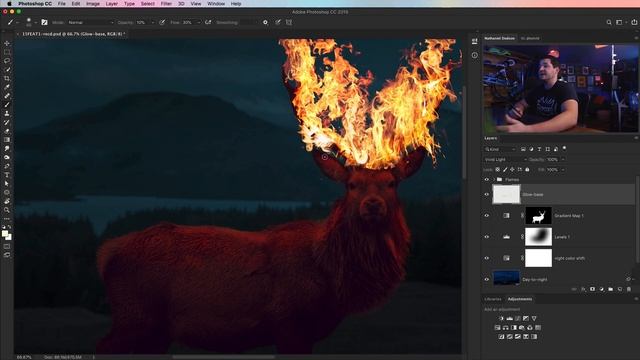Open the File menu

coord(62,4)
